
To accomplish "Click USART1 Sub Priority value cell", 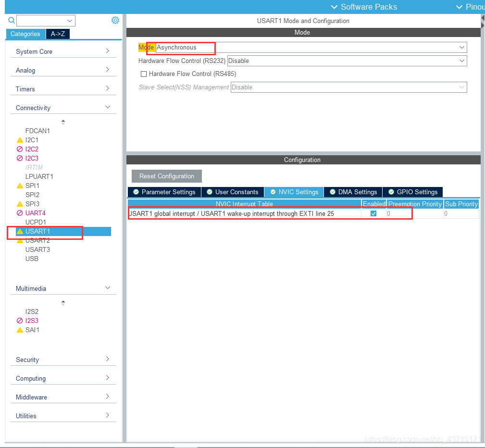I will (461, 213).
